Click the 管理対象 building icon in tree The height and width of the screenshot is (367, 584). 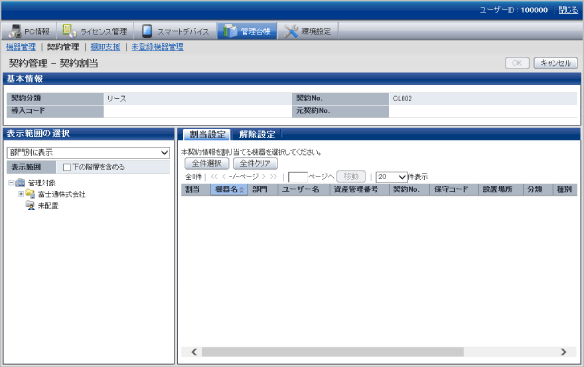coord(20,183)
